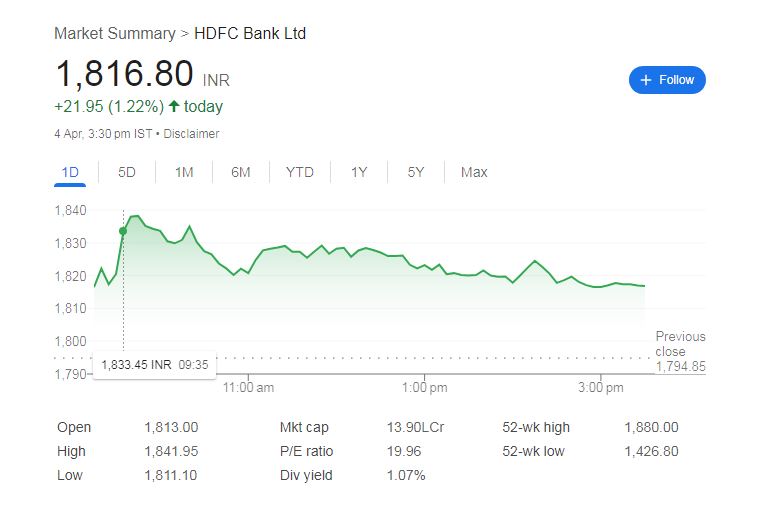Follow HDFC Bank Ltd stock
The image size is (757, 505).
tap(667, 80)
